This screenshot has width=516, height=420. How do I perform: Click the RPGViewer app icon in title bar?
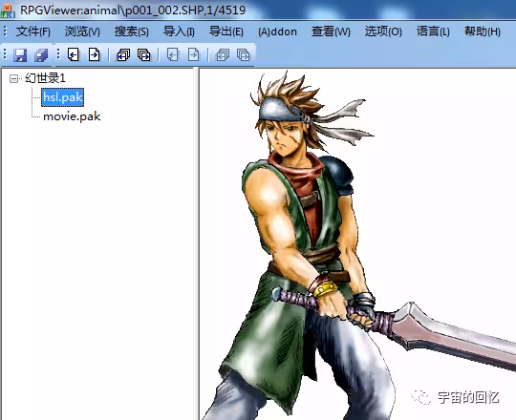[8, 10]
